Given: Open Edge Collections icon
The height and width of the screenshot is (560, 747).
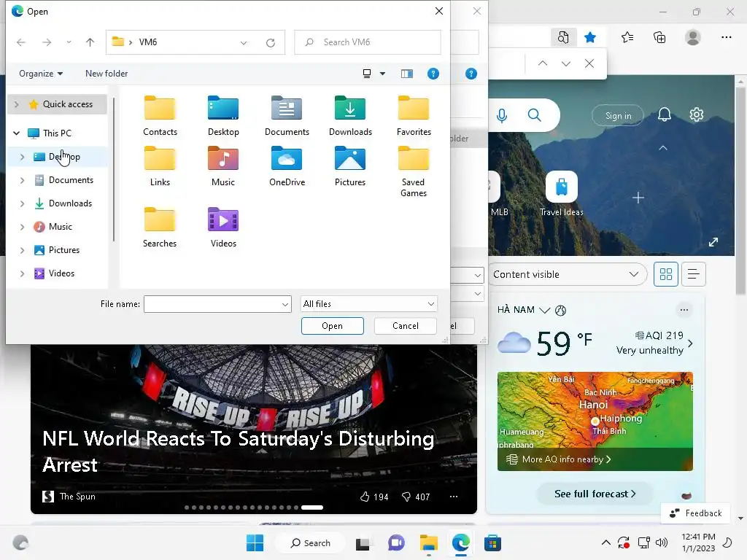Looking at the screenshot, I should [659, 37].
